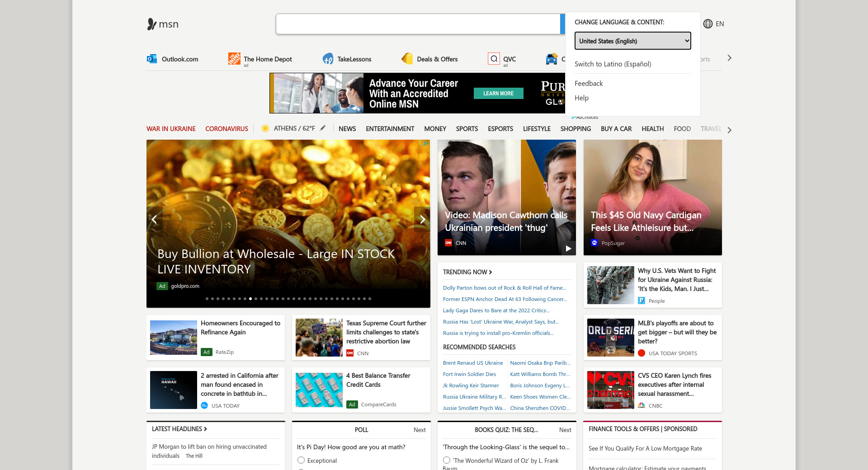Viewport: 868px width, 470px height.
Task: Open the Hawaii map thumbnail
Action: point(174,390)
